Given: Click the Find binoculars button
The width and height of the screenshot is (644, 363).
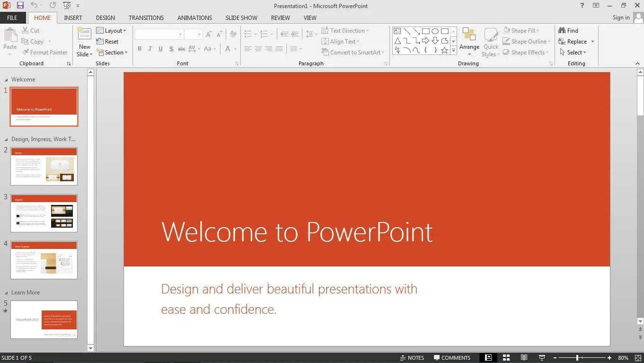Looking at the screenshot, I should [x=568, y=31].
